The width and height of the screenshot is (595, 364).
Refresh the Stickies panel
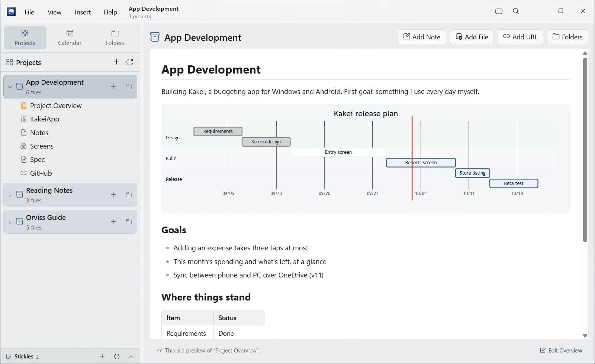117,357
